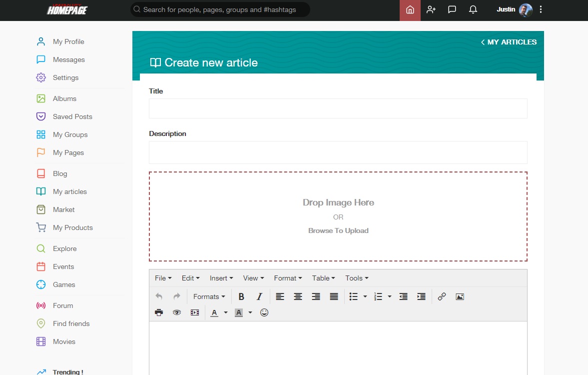Viewport: 588px width, 375px height.
Task: Insert a numbered list
Action: [378, 296]
